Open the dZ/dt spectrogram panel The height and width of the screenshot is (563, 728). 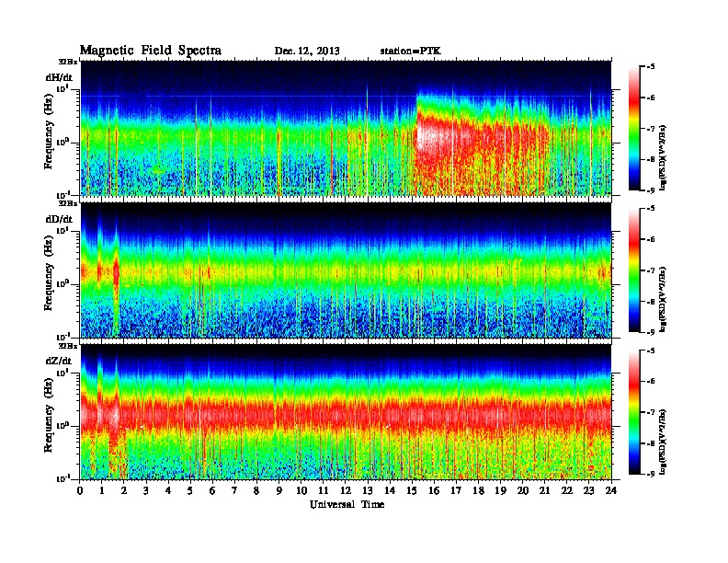346,412
